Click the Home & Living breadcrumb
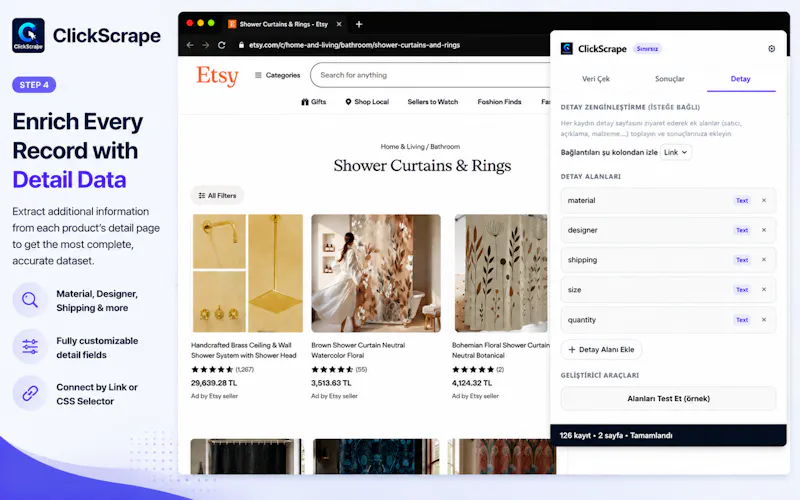This screenshot has height=500, width=800. tap(402, 146)
